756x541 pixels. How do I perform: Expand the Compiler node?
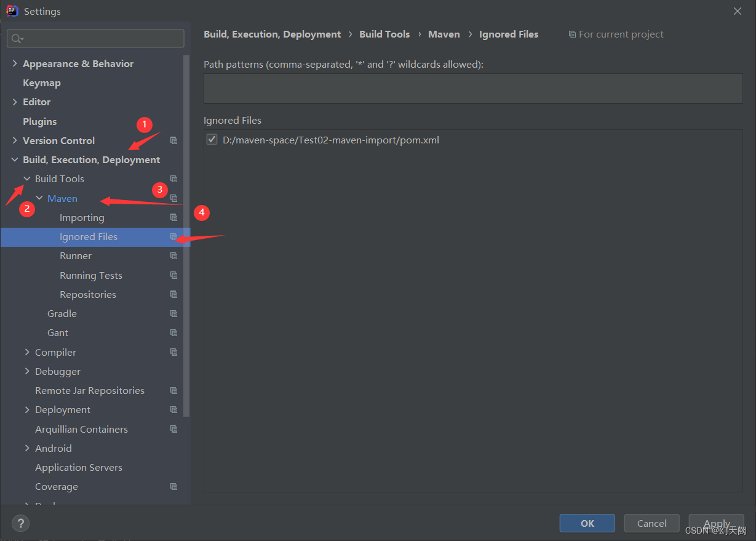click(27, 352)
